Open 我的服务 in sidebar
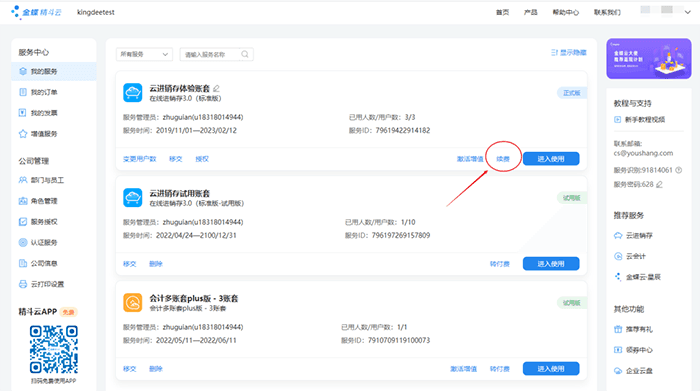Screen dimensions: 700x391 pos(54,71)
